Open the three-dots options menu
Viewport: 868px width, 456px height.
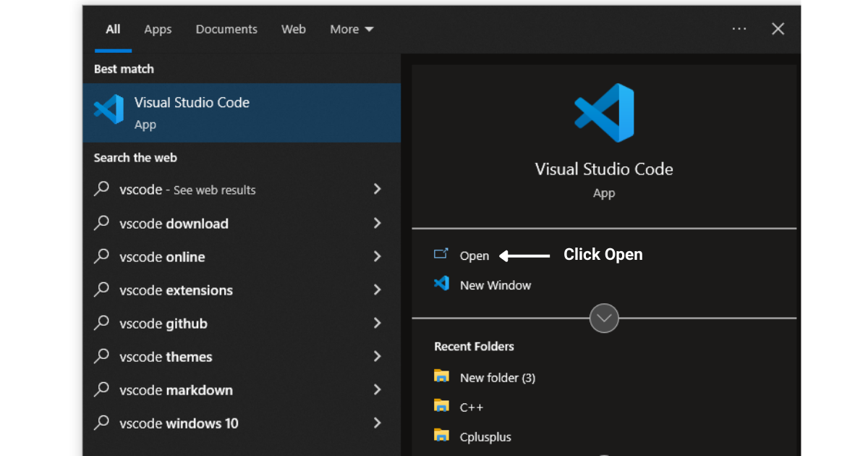(739, 29)
